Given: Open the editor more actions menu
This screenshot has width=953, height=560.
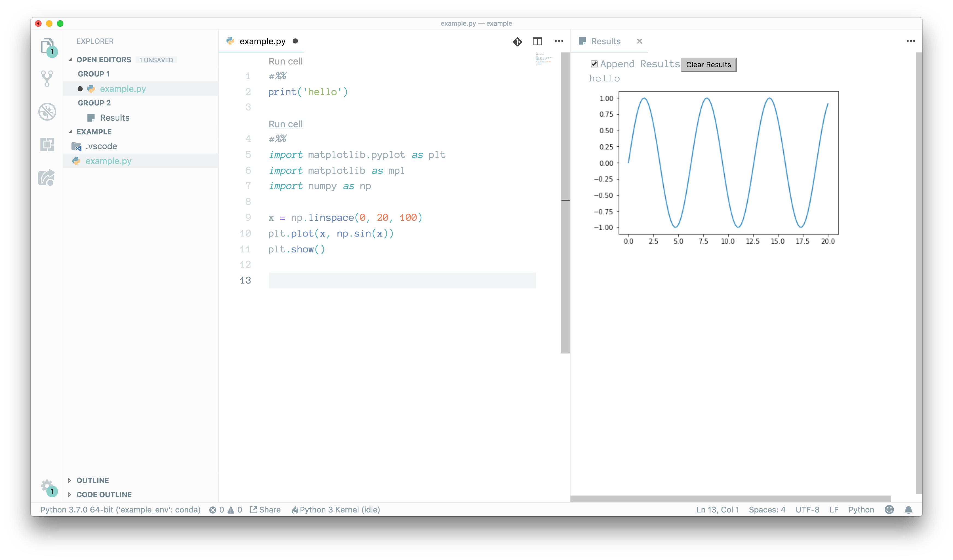Looking at the screenshot, I should (559, 41).
